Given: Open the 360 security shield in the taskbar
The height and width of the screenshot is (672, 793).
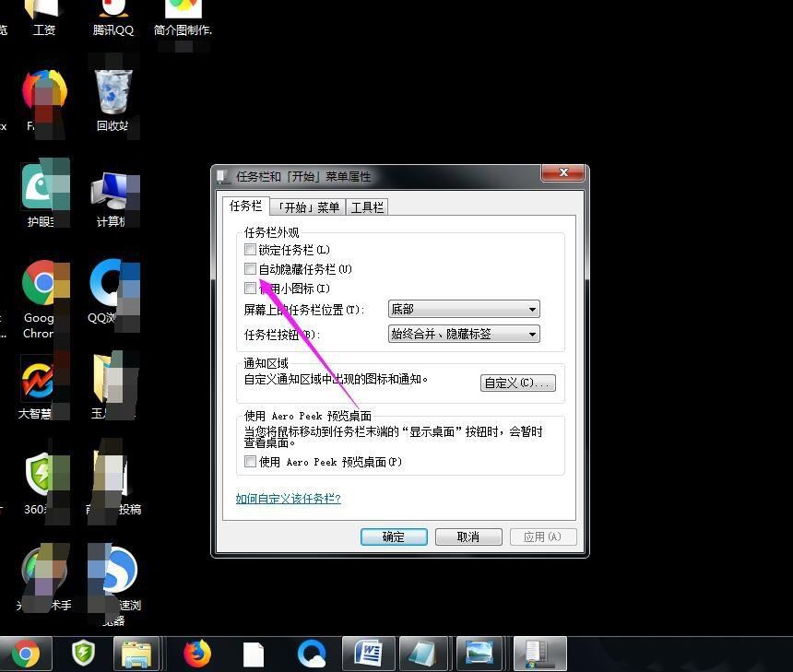Looking at the screenshot, I should [82, 653].
